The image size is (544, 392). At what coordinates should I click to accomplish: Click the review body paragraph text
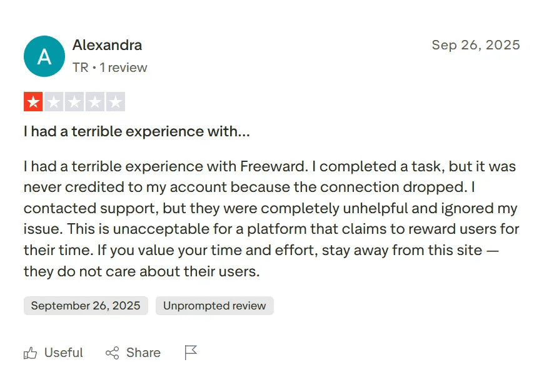point(271,219)
